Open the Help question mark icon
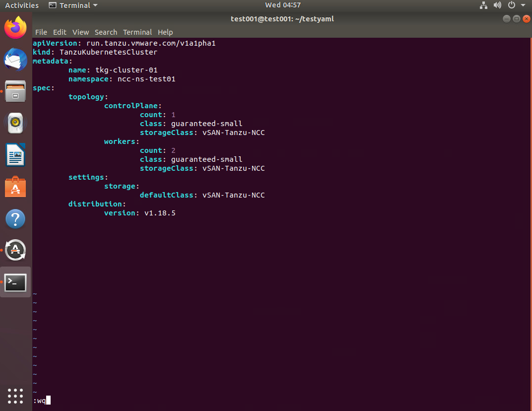 point(15,219)
